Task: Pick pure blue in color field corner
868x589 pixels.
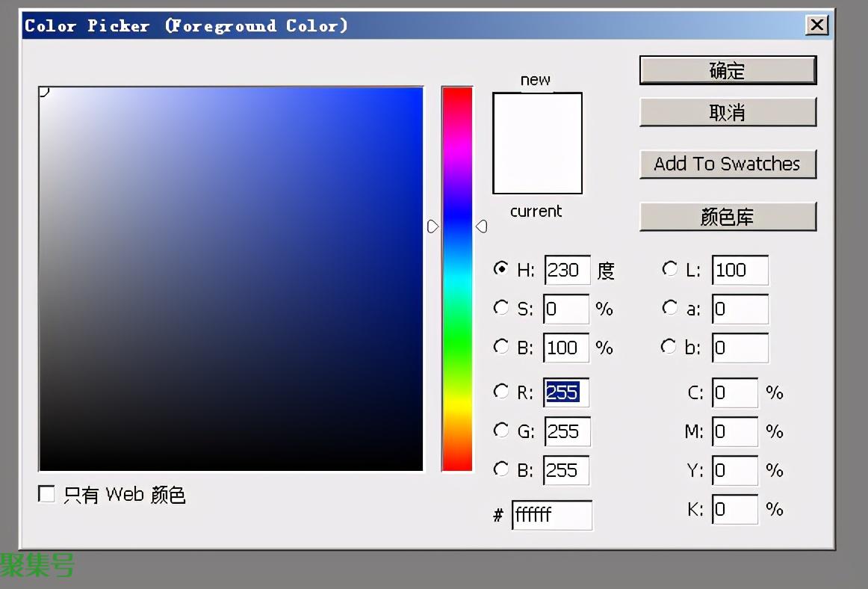Action: [421, 90]
